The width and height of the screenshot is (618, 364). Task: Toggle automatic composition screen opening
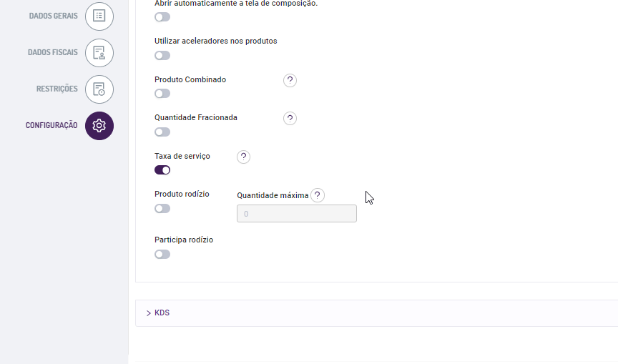click(162, 16)
